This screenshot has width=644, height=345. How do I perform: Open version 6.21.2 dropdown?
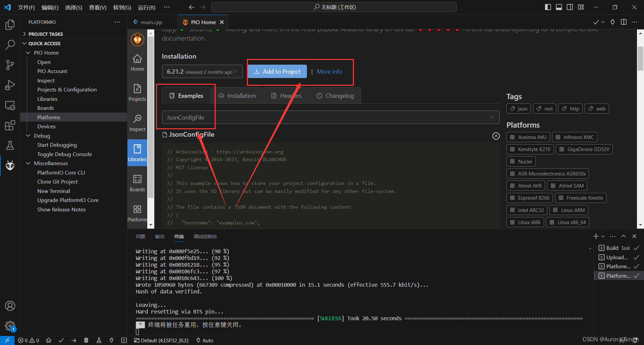click(x=202, y=71)
